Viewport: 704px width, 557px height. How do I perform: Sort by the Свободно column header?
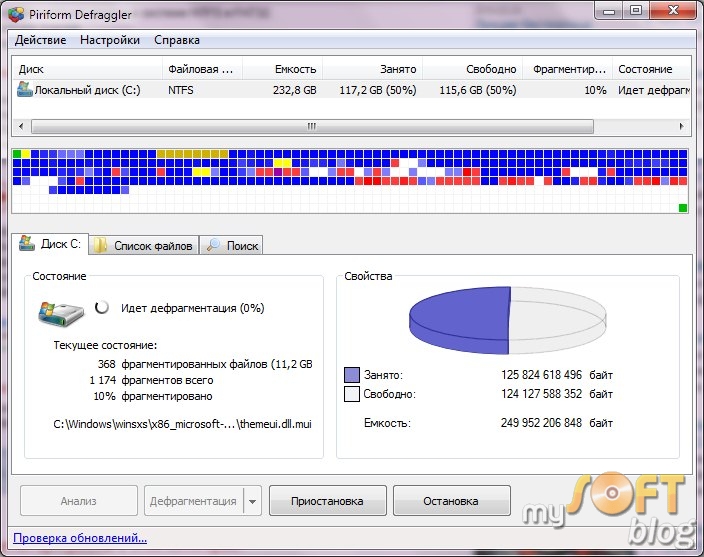click(472, 69)
